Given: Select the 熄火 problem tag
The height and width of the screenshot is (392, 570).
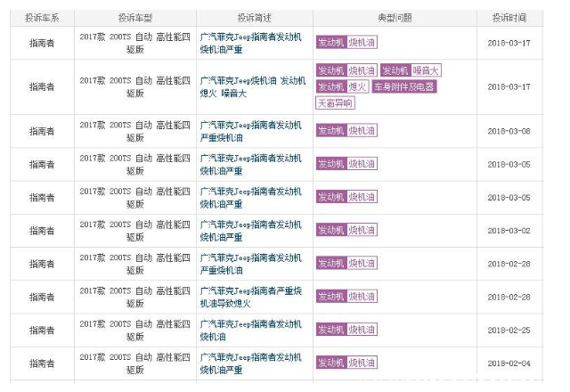Looking at the screenshot, I should pos(357,86).
